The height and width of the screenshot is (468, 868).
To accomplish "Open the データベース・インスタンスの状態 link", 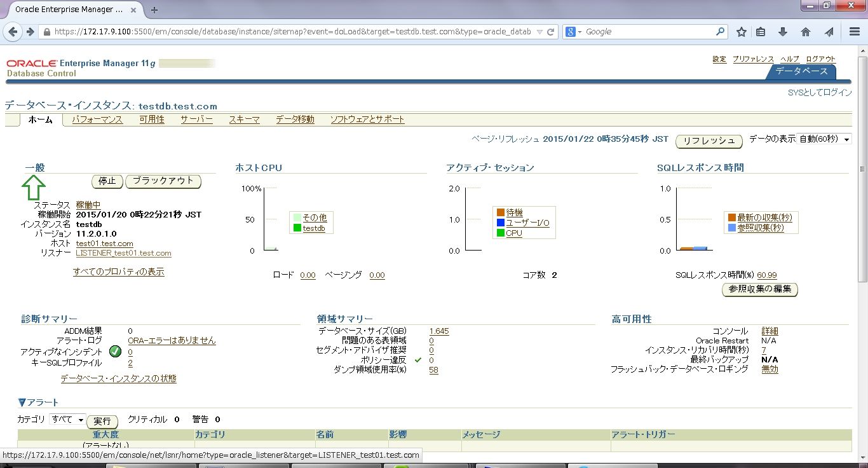I will 119,378.
